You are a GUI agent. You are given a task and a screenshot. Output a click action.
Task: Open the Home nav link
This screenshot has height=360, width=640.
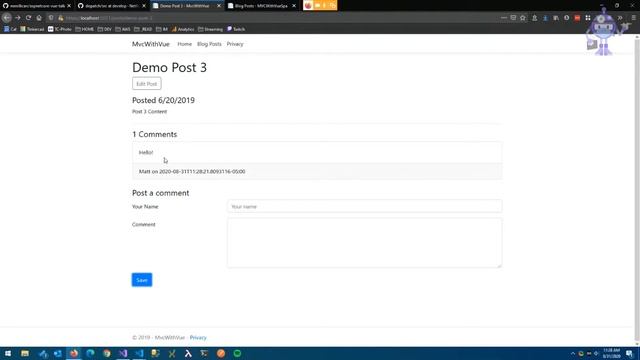point(184,44)
